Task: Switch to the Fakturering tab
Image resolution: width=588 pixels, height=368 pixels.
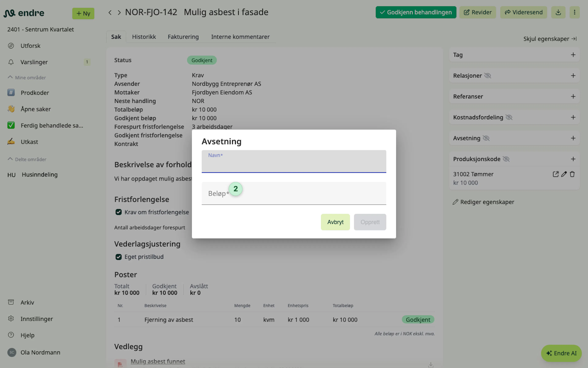Action: 183,37
